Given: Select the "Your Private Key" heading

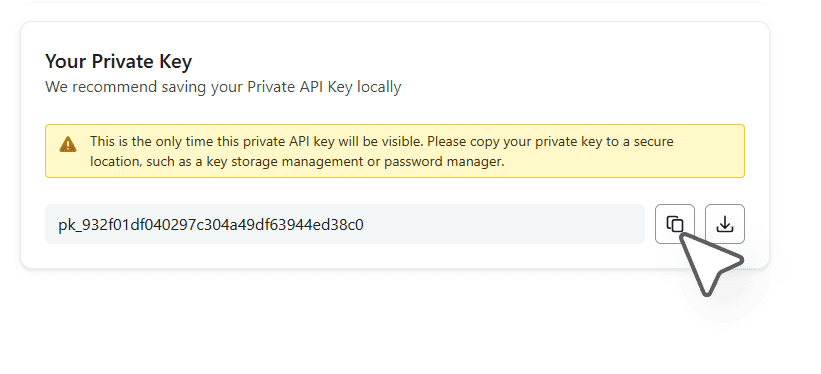Looking at the screenshot, I should [x=118, y=61].
